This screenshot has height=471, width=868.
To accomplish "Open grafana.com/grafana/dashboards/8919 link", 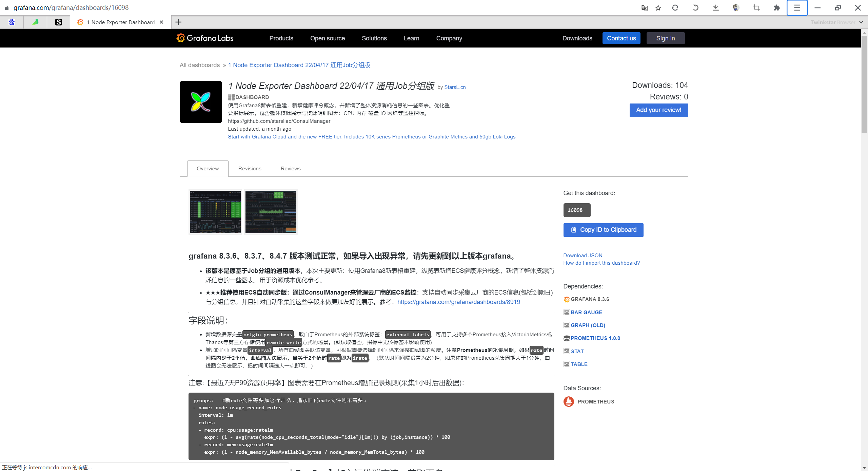I will tap(458, 302).
